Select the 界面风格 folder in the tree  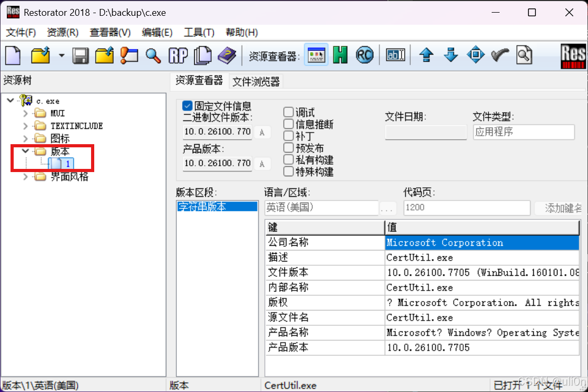69,176
